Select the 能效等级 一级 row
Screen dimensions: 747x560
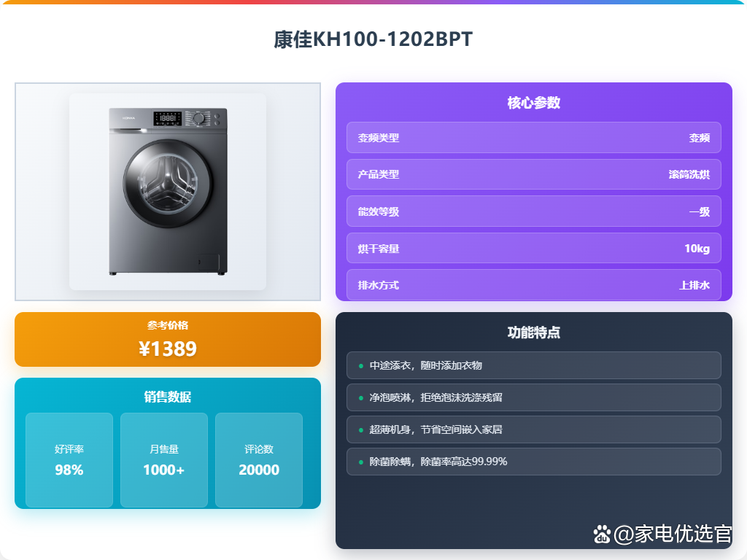click(533, 211)
